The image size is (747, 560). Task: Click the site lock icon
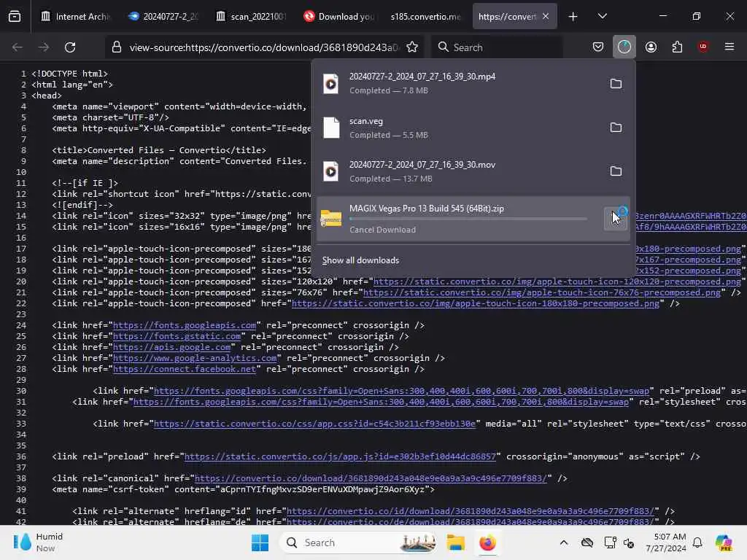click(117, 47)
